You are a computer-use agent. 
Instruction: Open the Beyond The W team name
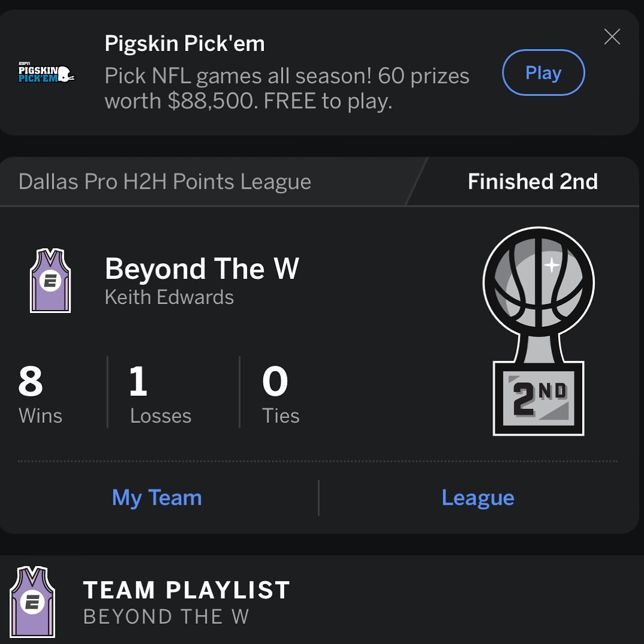point(201,269)
